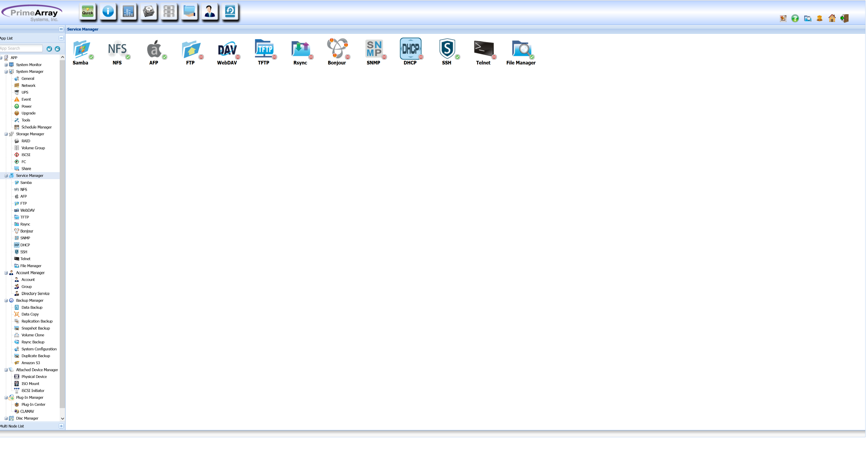Collapse the Service Manager tree node
The image size is (868, 475).
click(x=6, y=176)
